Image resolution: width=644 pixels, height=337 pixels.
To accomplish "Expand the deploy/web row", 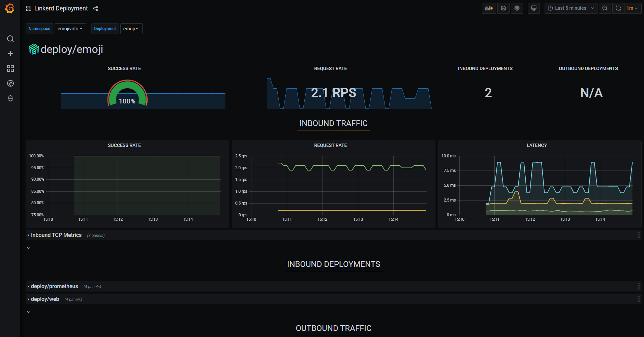I will (x=45, y=299).
